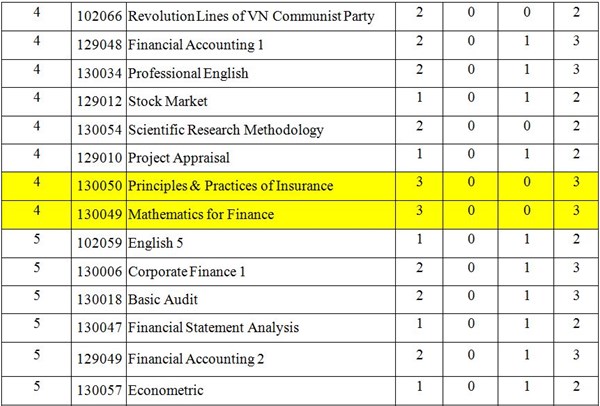Viewport: 600px width, 406px height.
Task: Select the course code 129012
Action: click(x=100, y=101)
